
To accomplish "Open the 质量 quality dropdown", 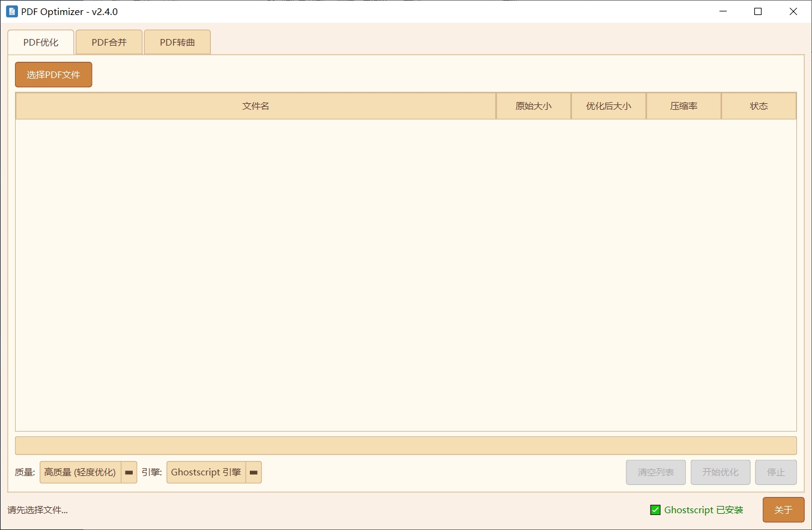I will tap(88, 472).
